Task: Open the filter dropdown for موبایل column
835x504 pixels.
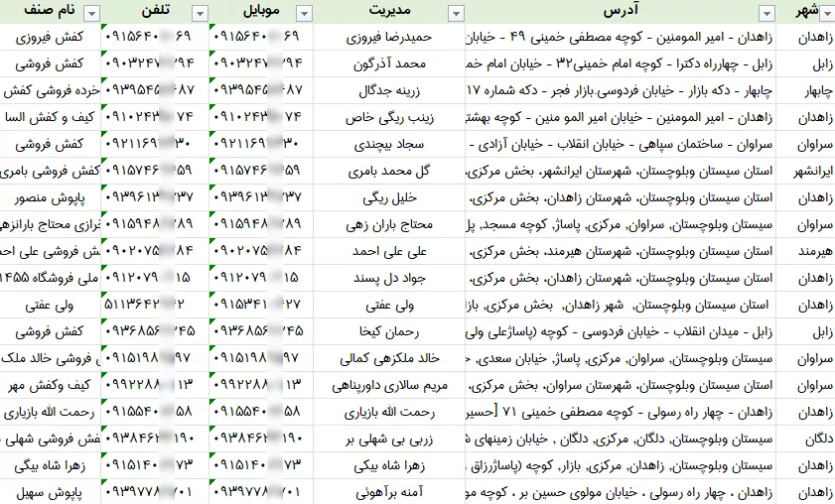Action: pyautogui.click(x=304, y=13)
